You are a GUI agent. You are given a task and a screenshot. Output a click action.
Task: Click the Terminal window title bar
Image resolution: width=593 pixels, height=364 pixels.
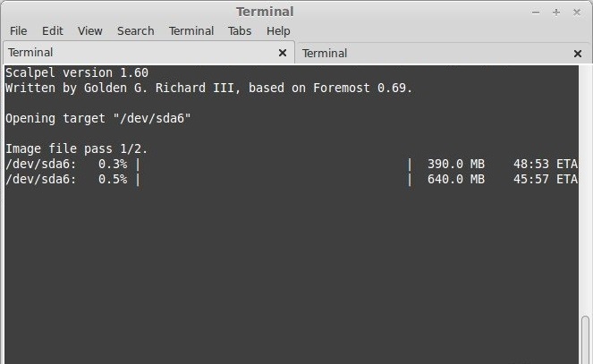(265, 12)
